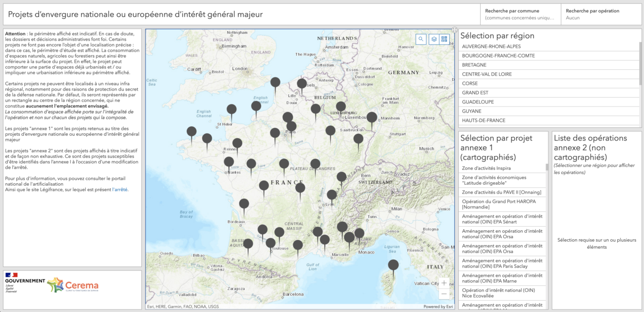
Task: Open the Recherche par commune selector
Action: pos(520,14)
